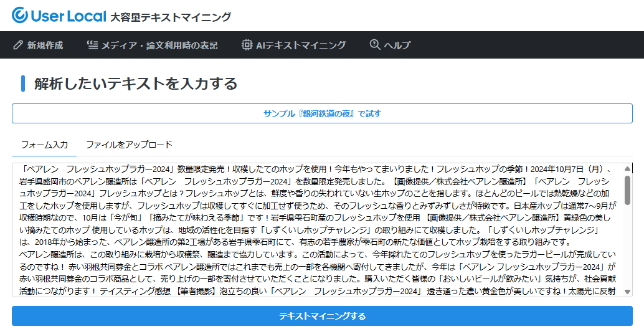
Task: Select the フォーム入力 tab
Action: pyautogui.click(x=44, y=145)
